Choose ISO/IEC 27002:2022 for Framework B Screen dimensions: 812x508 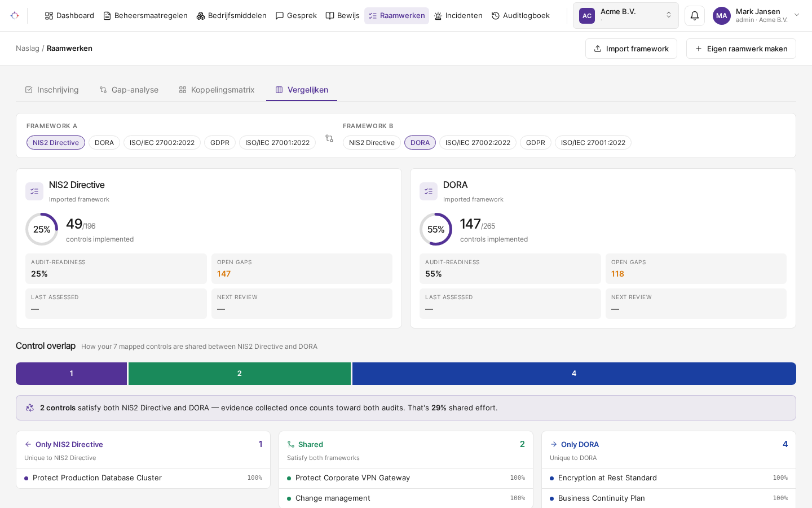[x=478, y=143]
